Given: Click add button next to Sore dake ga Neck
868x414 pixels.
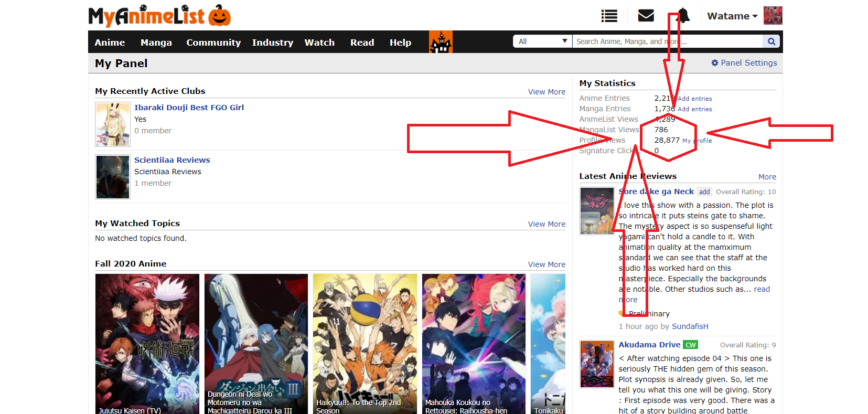Looking at the screenshot, I should click(x=704, y=192).
